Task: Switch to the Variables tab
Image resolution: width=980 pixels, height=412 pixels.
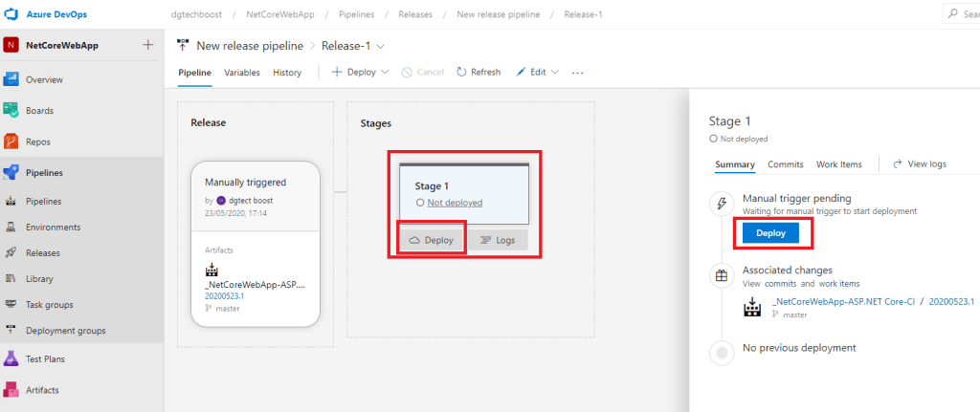Action: 242,72
